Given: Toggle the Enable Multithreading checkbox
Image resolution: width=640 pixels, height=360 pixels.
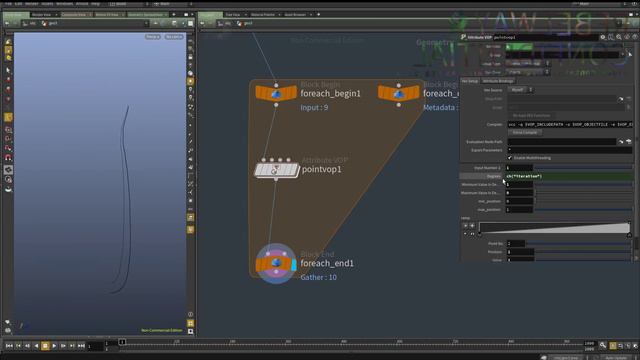Looking at the screenshot, I should point(509,158).
